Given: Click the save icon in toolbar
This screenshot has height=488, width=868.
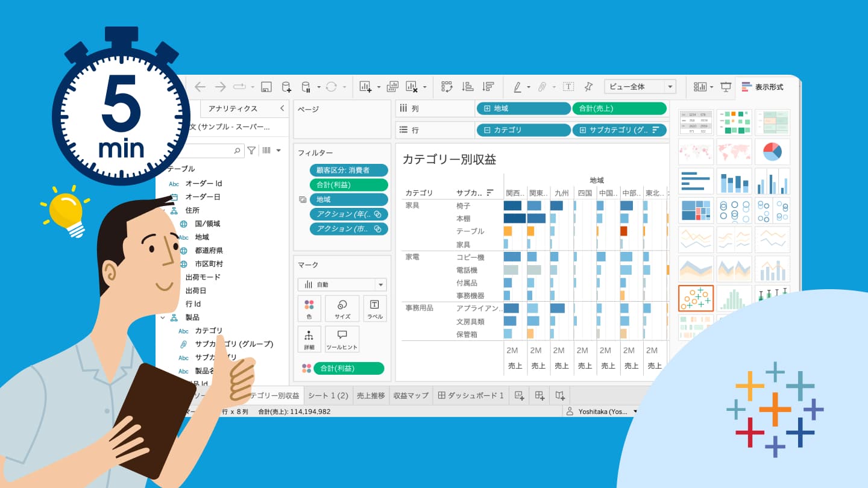Looking at the screenshot, I should (266, 87).
